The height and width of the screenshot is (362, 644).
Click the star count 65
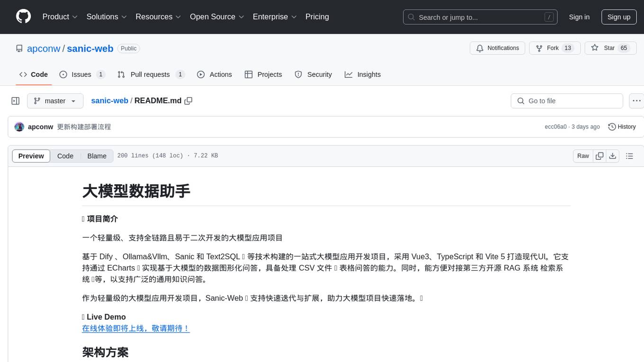624,48
